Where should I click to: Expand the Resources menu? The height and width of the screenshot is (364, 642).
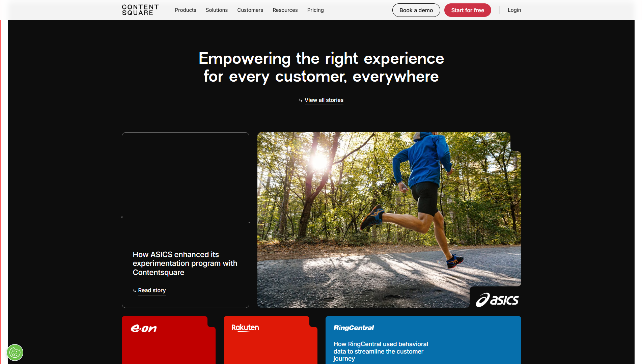pos(285,10)
